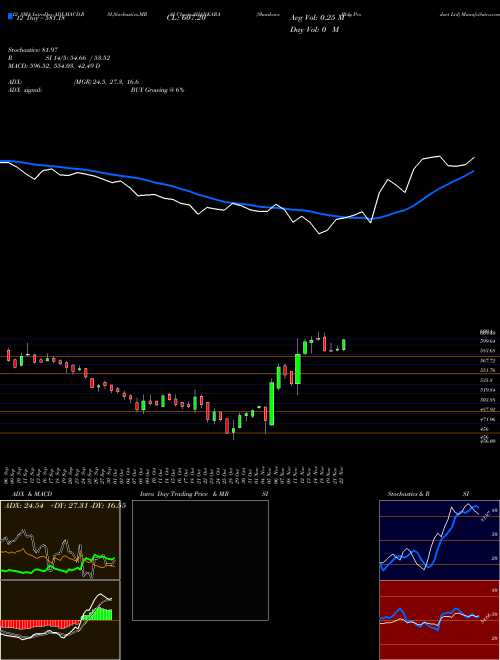Click the 551.76 price axis label

point(488,370)
